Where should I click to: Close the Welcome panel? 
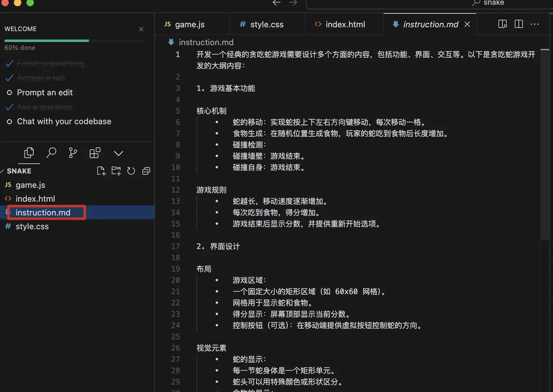(141, 29)
